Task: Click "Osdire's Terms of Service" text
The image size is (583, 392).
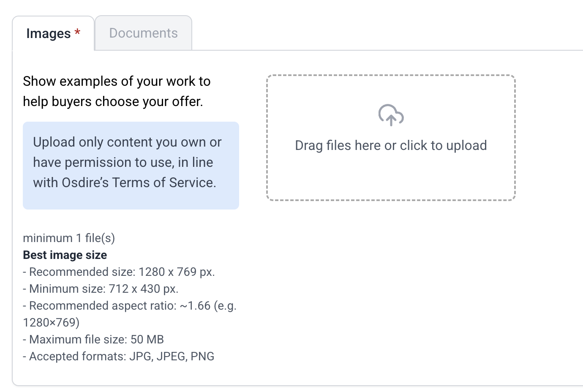Action: 139,182
